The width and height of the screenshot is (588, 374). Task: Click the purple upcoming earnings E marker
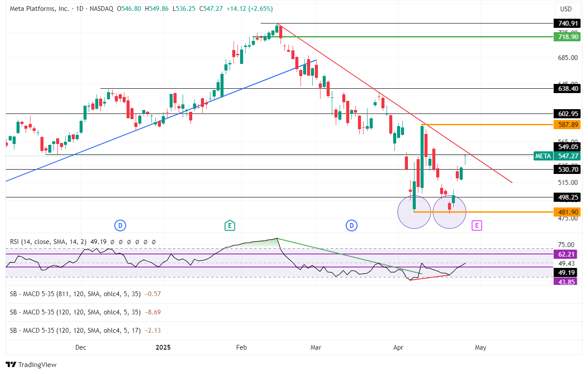pos(477,225)
